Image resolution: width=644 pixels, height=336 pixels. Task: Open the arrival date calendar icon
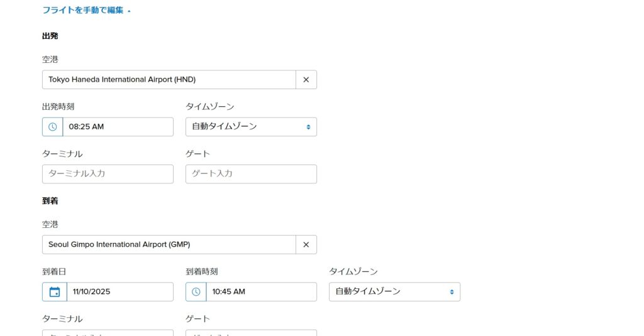55,292
